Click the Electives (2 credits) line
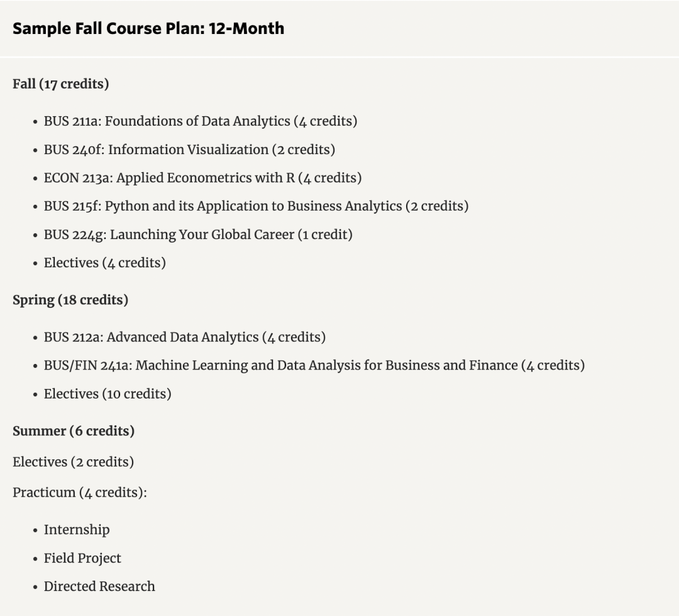Image resolution: width=679 pixels, height=616 pixels. 73,462
